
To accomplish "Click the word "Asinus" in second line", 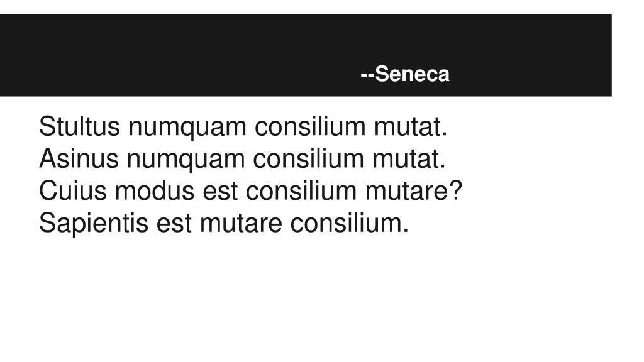I will click(x=79, y=158).
